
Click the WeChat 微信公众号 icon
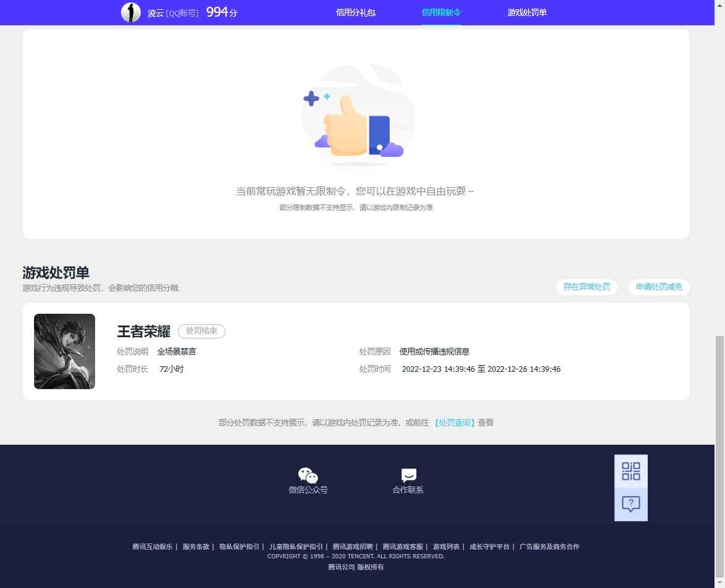308,475
